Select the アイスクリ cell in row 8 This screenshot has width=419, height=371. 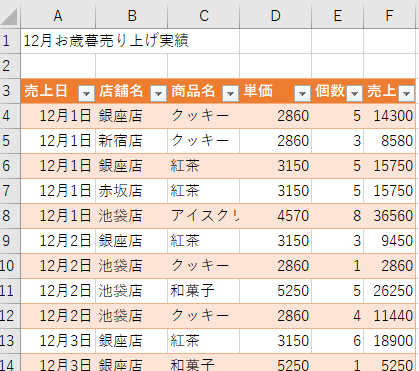204,216
